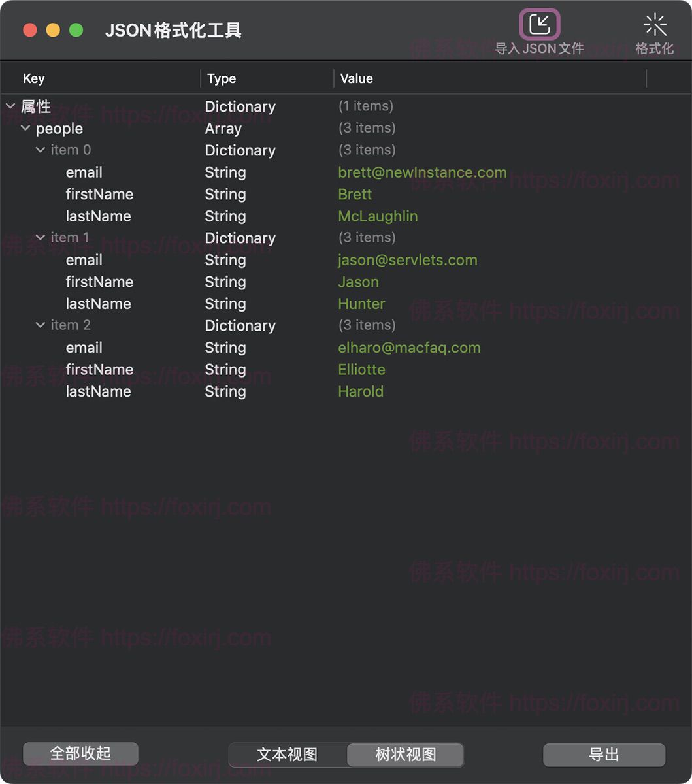Select the brett@newInstance.com email value

tap(422, 172)
